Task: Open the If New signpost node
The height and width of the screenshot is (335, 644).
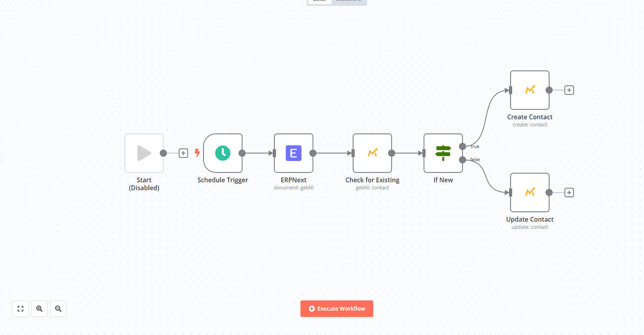Action: (443, 153)
